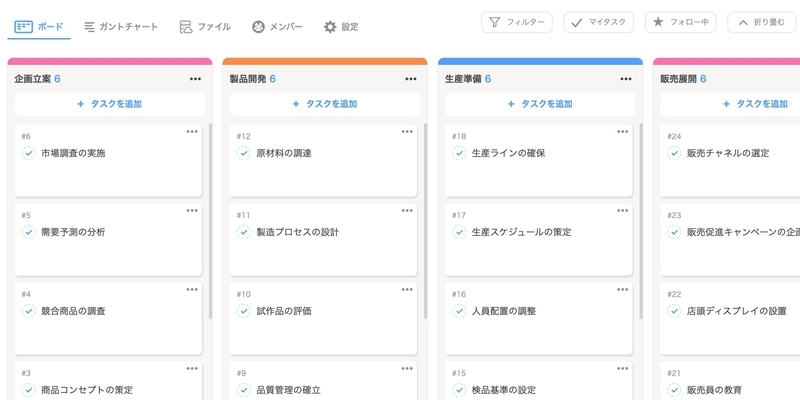Open the ボード board tab
Screen dimensions: 800x400
(x=39, y=27)
